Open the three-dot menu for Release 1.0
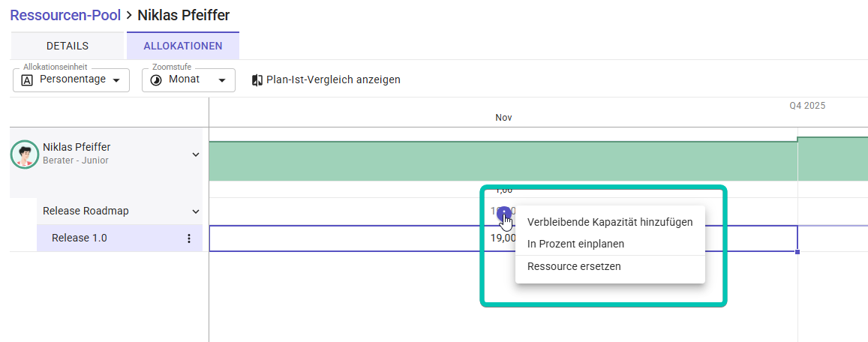 189,238
